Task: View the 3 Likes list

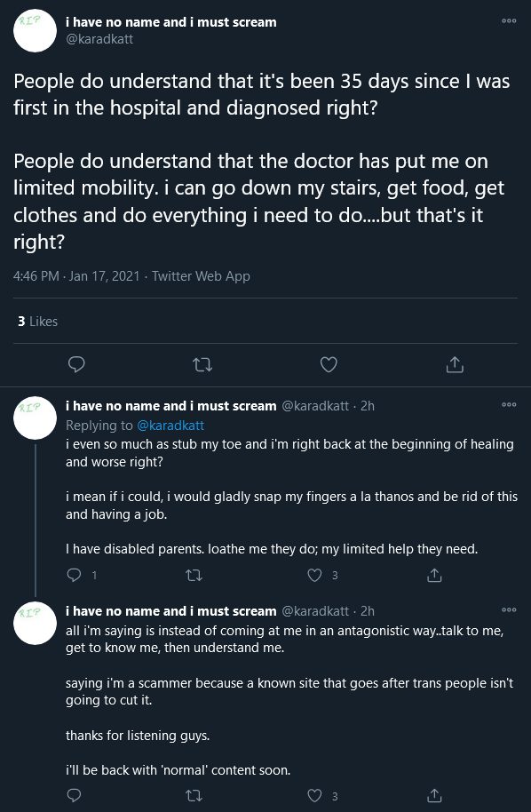Action: (37, 322)
